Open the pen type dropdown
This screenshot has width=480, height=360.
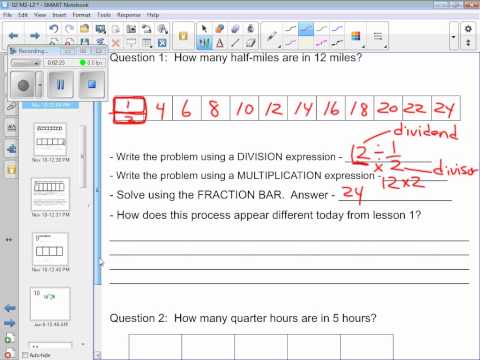pos(272,36)
